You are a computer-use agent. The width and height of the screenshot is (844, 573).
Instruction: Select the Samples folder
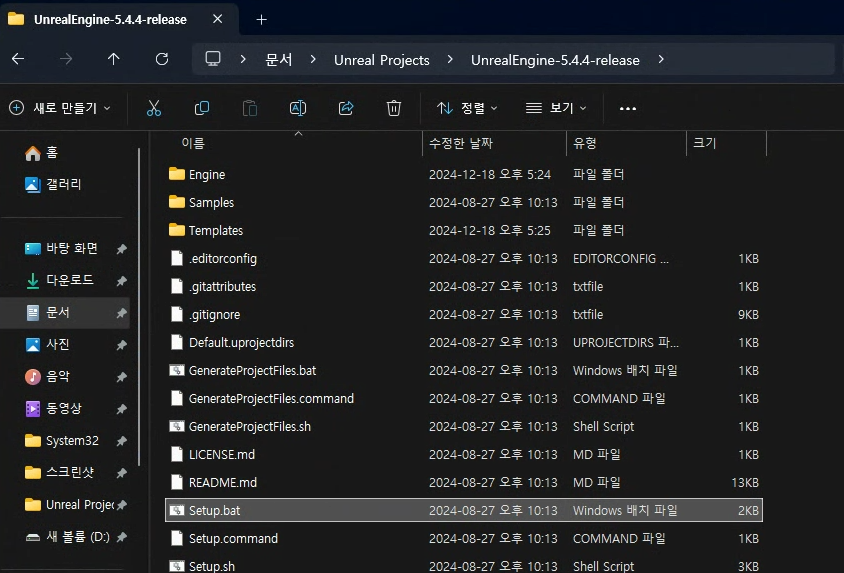tap(463, 202)
